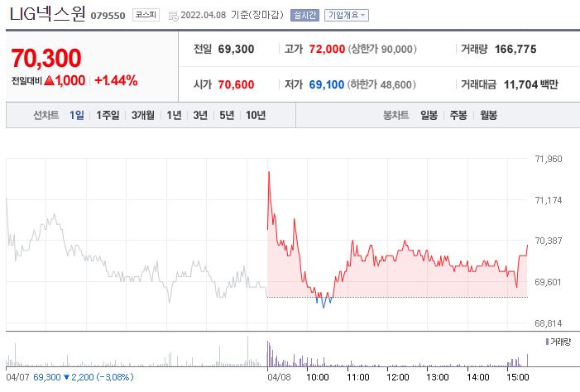
Task: Click the 저가 value 69,100
Action: click(327, 84)
